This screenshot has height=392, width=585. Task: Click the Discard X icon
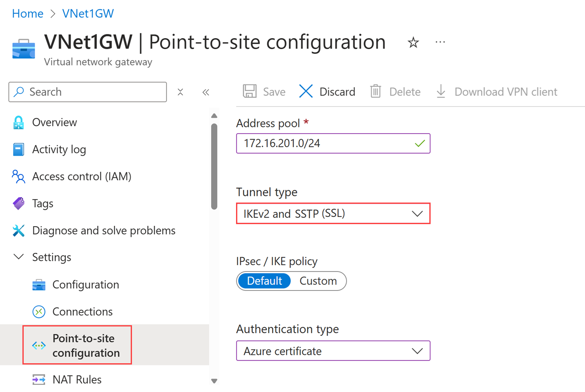pos(306,91)
